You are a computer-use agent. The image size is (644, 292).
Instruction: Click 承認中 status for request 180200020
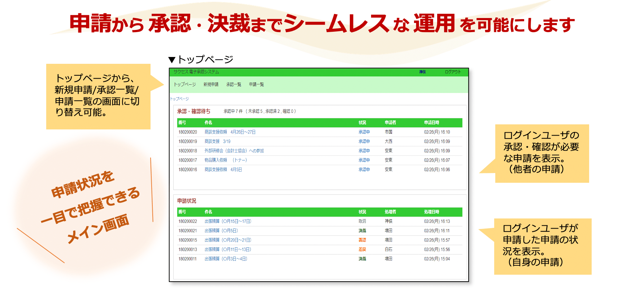tap(364, 132)
